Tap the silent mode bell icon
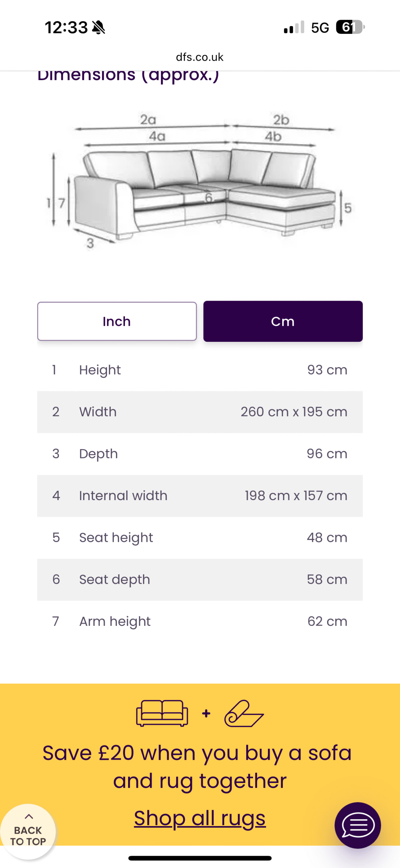The image size is (400, 868). pyautogui.click(x=99, y=27)
